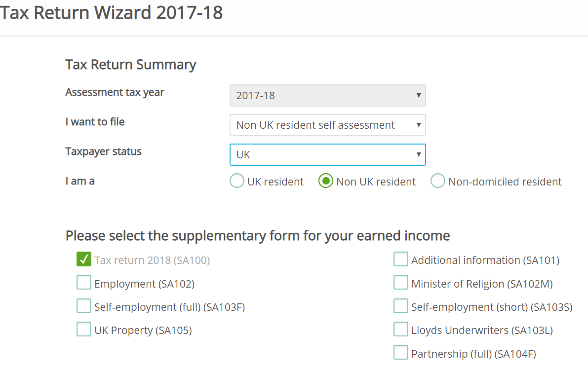Click the UK Property (SA105) label

tap(143, 331)
